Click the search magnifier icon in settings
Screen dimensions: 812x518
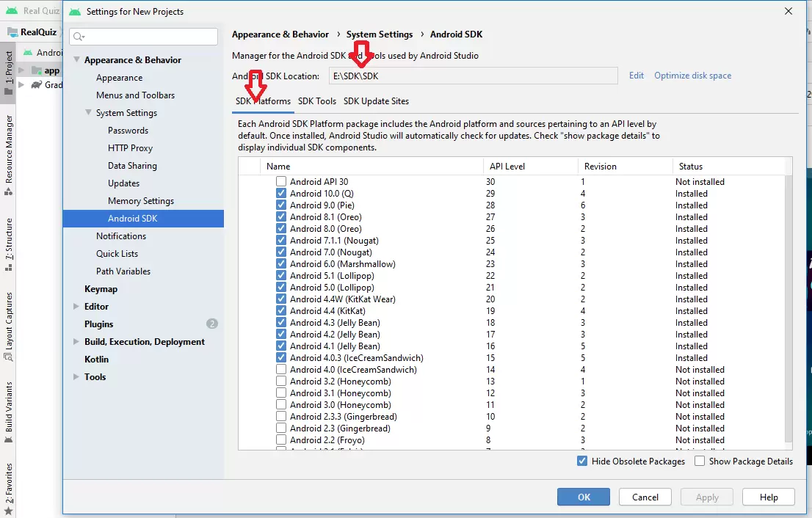pos(79,37)
